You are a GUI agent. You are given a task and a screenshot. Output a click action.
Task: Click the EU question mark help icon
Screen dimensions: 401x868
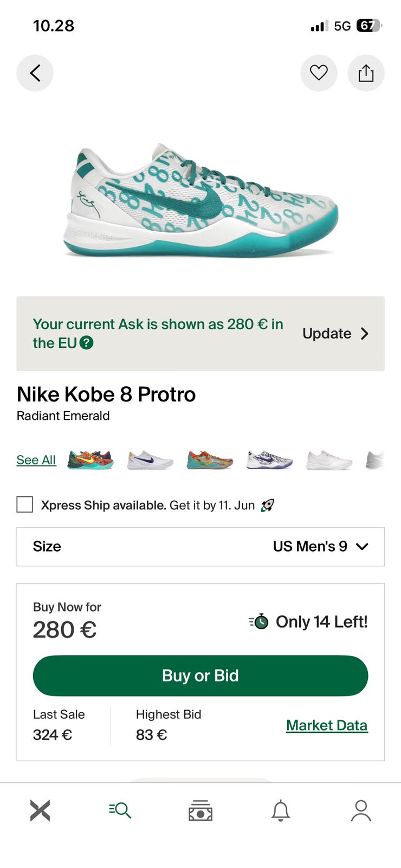(87, 343)
